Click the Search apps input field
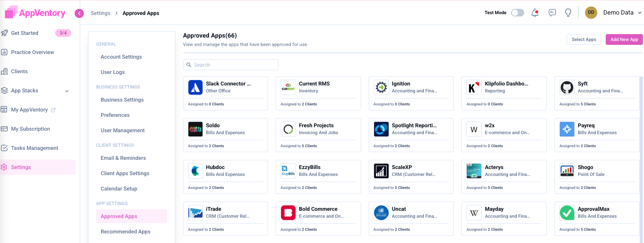Screen dimensions: 644x243 [230, 65]
